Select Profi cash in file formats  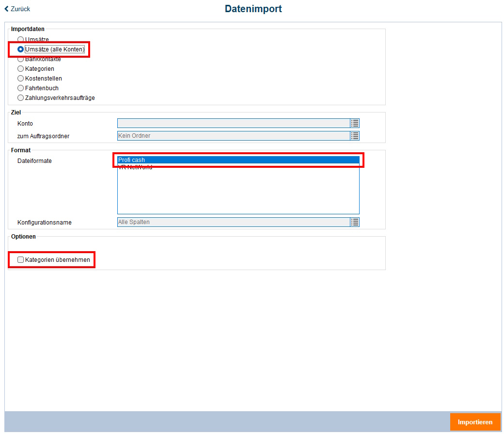tap(237, 160)
